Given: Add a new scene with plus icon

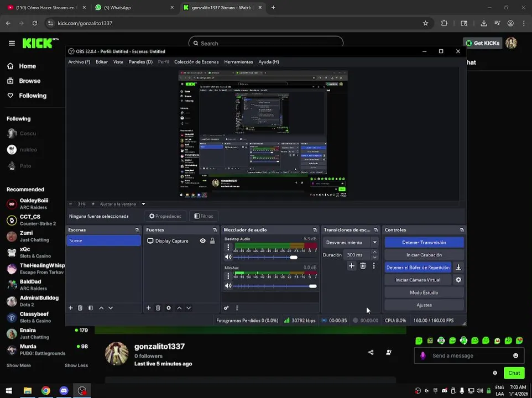Looking at the screenshot, I should (x=71, y=308).
